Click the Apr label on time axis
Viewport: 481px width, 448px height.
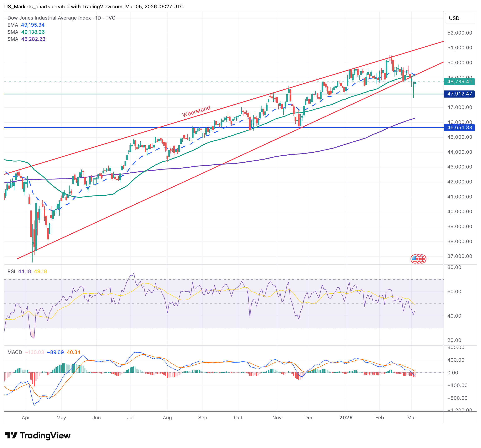(x=26, y=417)
